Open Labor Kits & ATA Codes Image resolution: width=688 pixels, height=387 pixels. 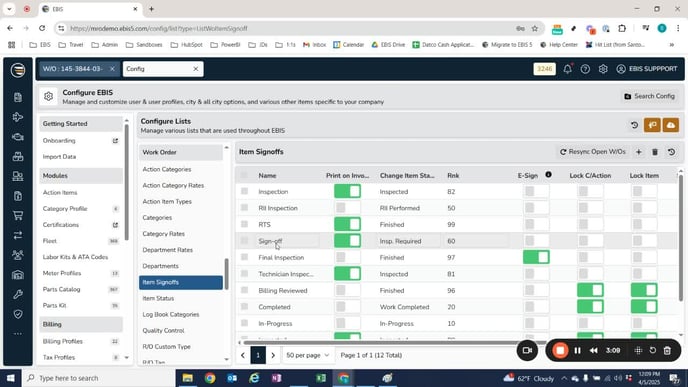click(75, 257)
